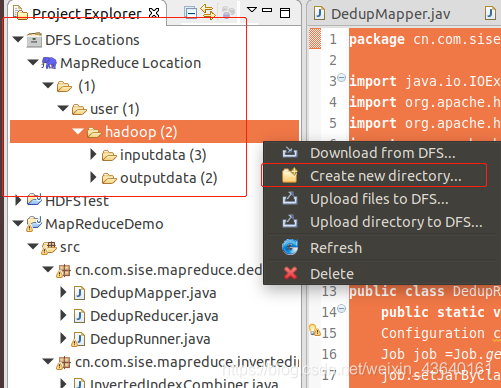Click the MapReduce Location elephant icon

[x=49, y=63]
